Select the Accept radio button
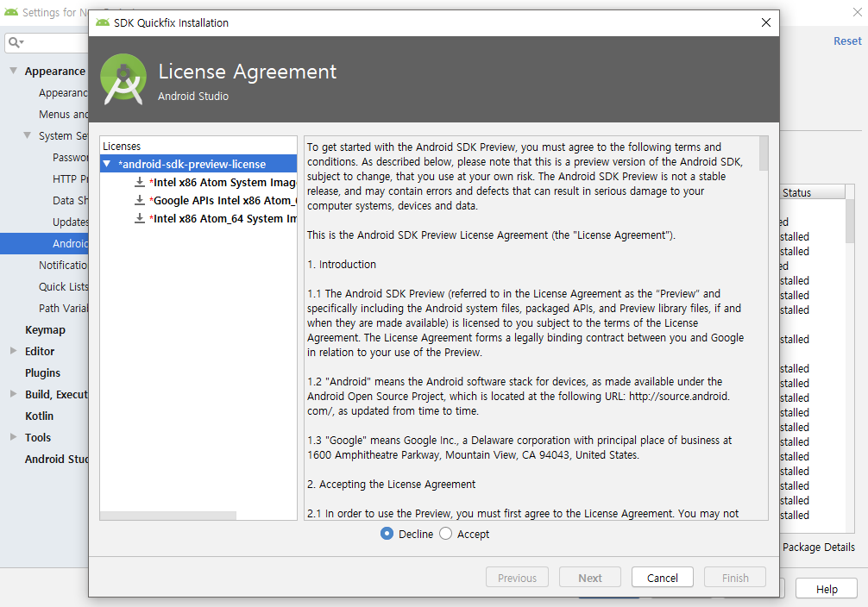Screen dimensions: 868x607 [445, 534]
